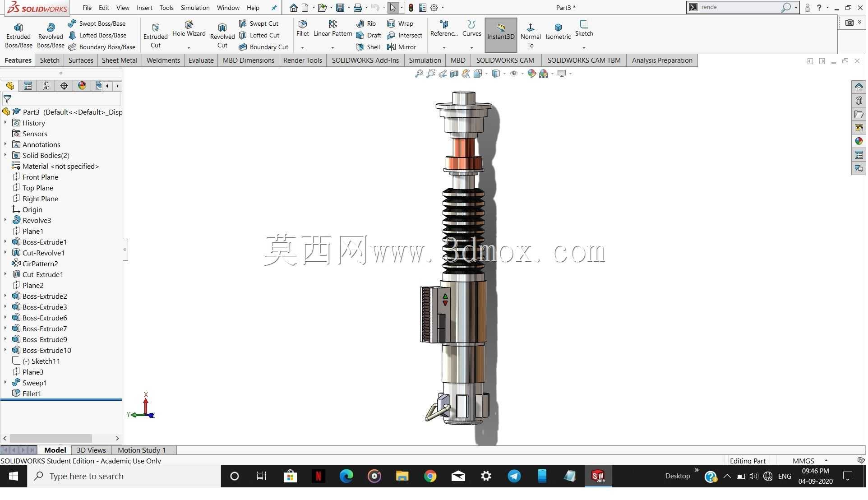868x500 pixels.
Task: Open the Appearances task pane tab
Action: pyautogui.click(x=859, y=141)
